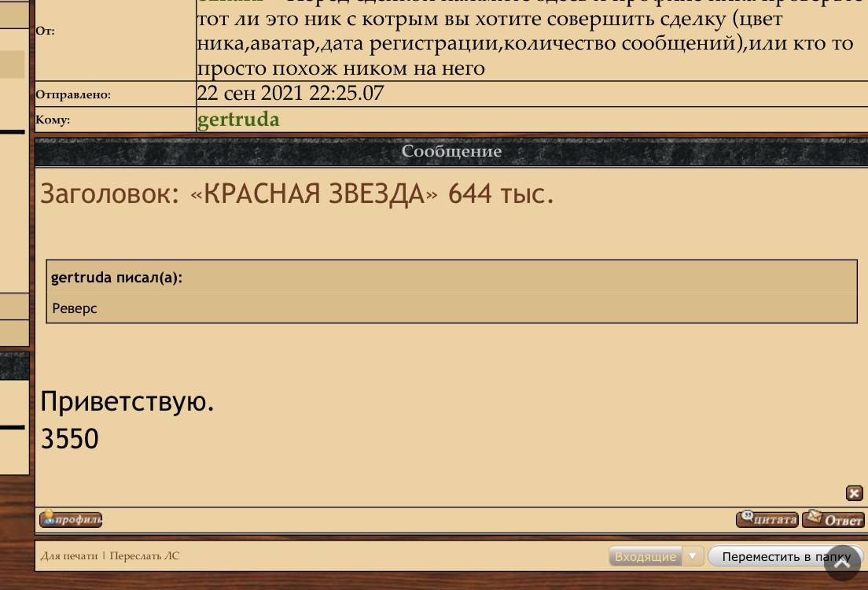Open the Входящие folder selector

645,556
